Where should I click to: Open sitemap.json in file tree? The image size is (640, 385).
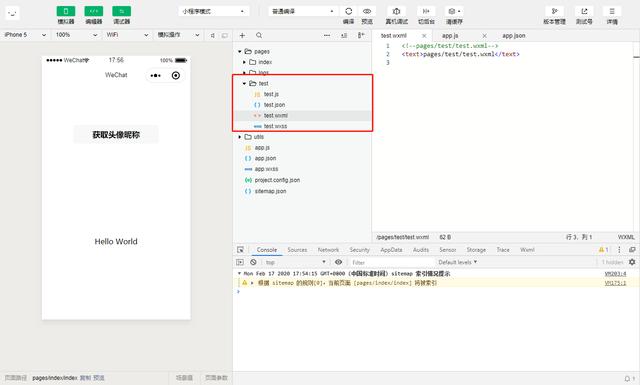click(x=270, y=191)
